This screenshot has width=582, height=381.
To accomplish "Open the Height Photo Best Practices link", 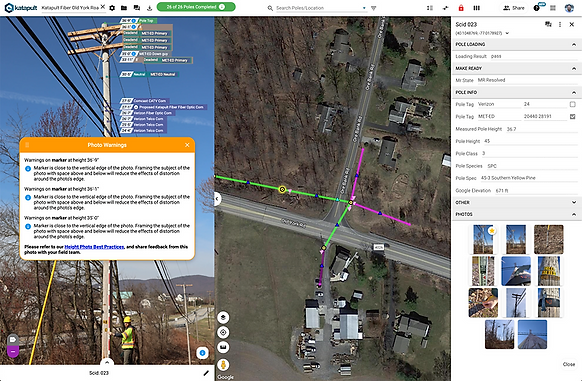I will [x=94, y=247].
